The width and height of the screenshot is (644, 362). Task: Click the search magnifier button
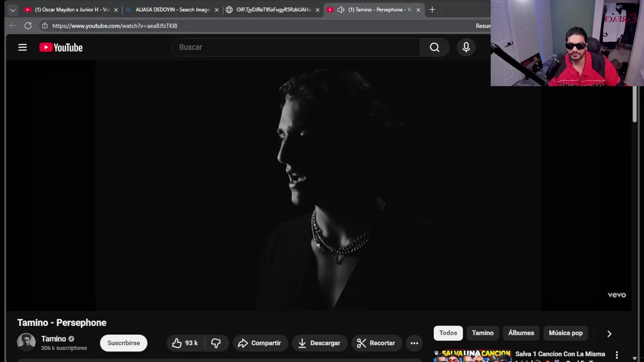[x=435, y=47]
